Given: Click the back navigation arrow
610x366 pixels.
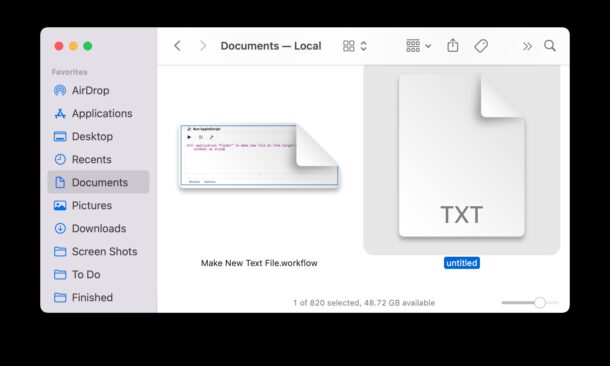Looking at the screenshot, I should click(177, 46).
